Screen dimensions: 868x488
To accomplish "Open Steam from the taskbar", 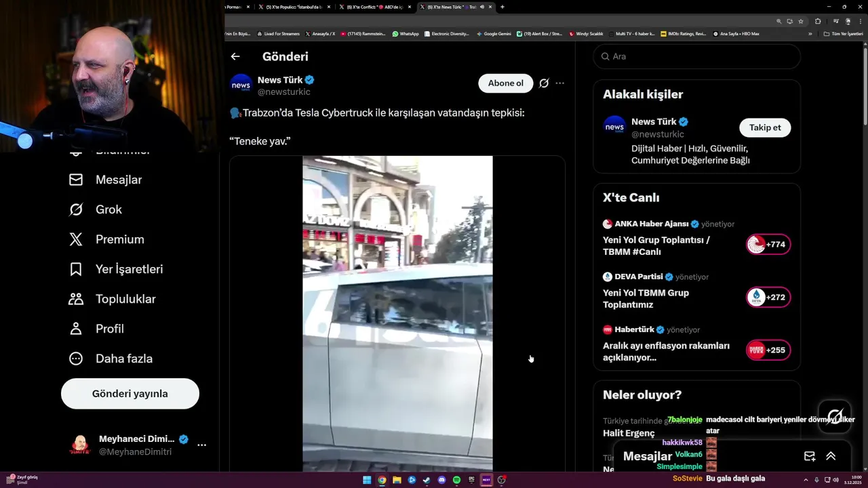I will tap(427, 480).
